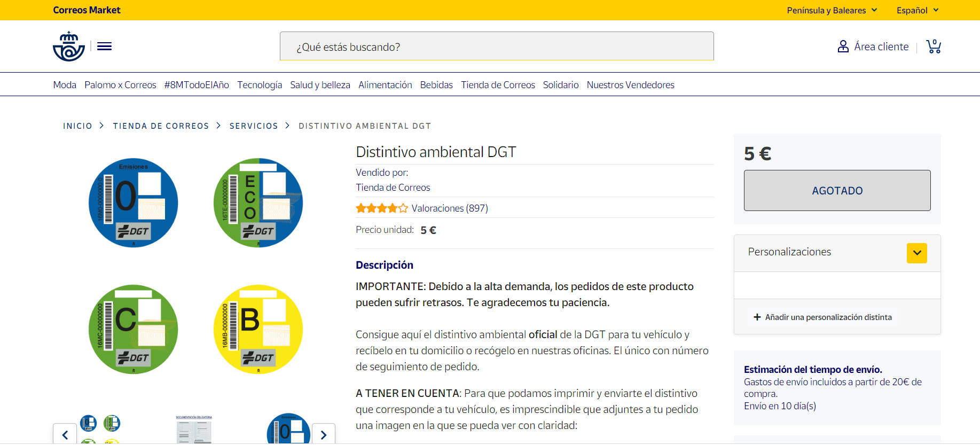Viewport: 980px width, 445px height.
Task: Open the hamburger menu icon
Action: click(x=105, y=46)
